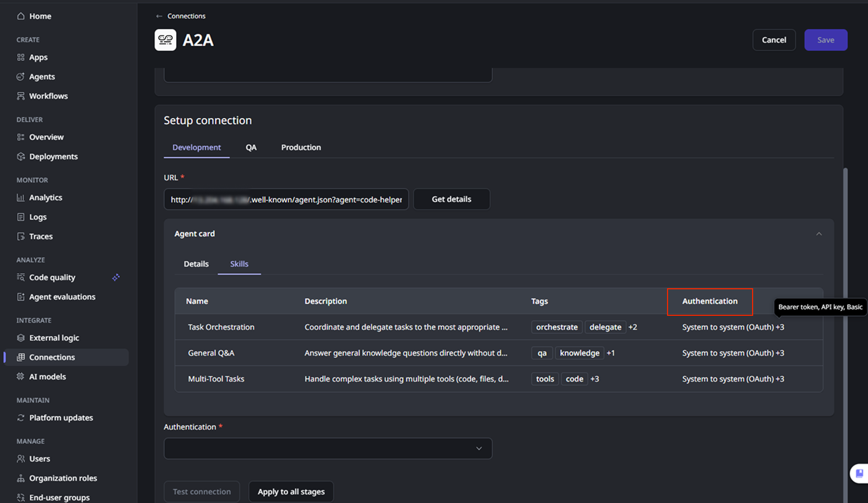
Task: Click the Traces sidebar icon
Action: (x=21, y=236)
